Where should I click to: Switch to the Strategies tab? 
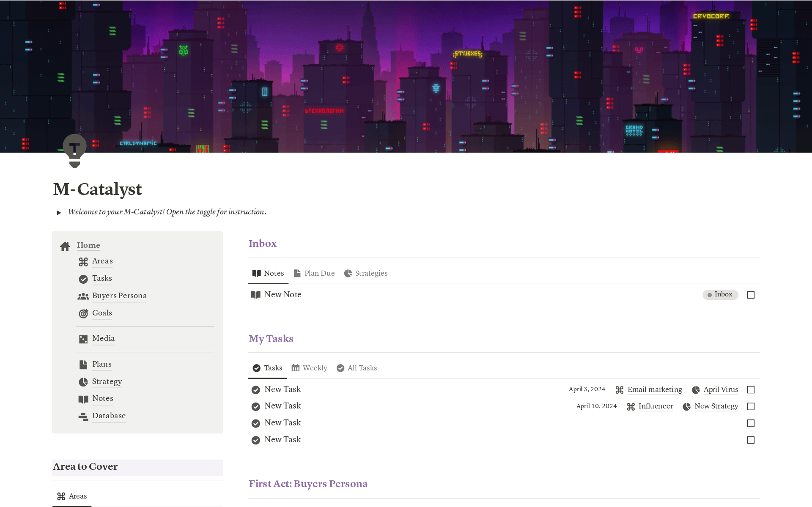click(371, 273)
